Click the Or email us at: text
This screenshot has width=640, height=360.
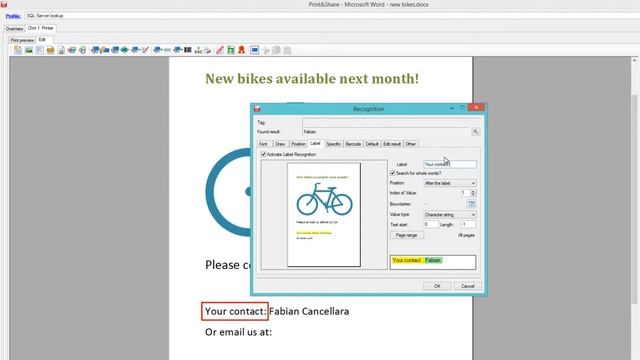click(238, 332)
